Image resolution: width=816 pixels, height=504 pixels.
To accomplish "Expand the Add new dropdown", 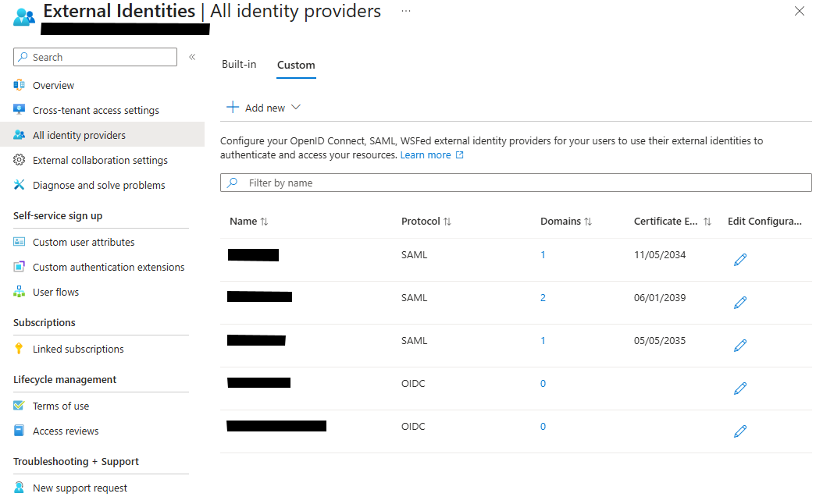I will coord(263,107).
